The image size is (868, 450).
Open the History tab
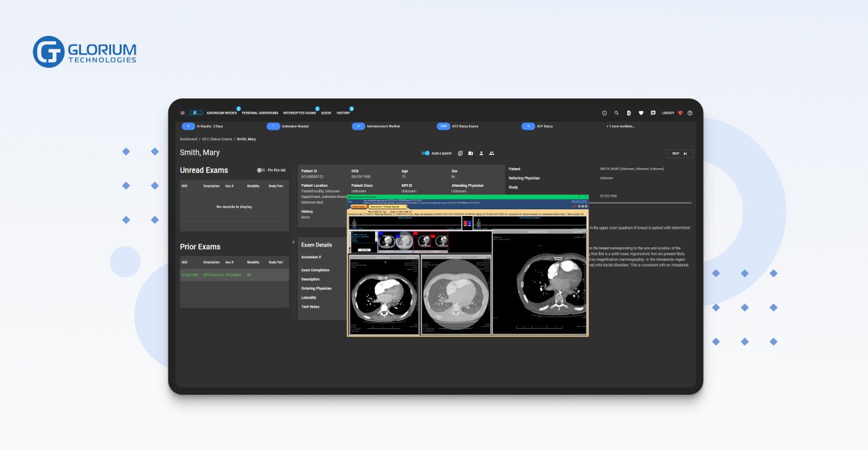point(343,113)
